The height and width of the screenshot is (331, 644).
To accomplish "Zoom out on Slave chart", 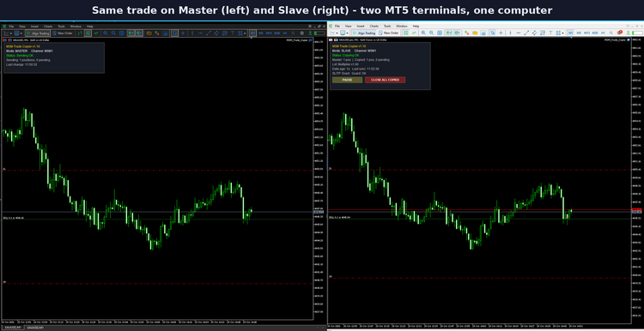I will point(432,33).
